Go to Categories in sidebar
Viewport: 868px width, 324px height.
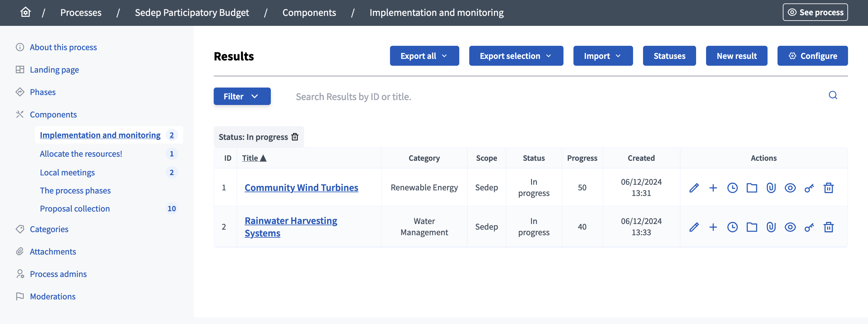(49, 229)
